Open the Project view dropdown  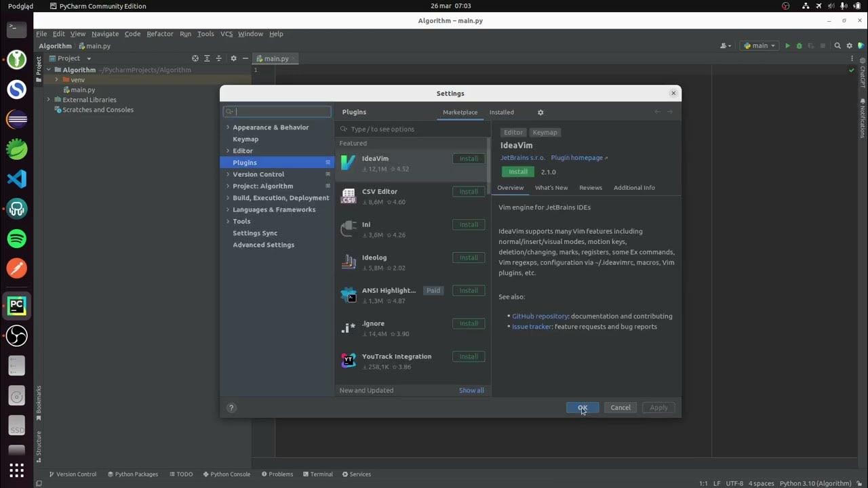(69, 58)
